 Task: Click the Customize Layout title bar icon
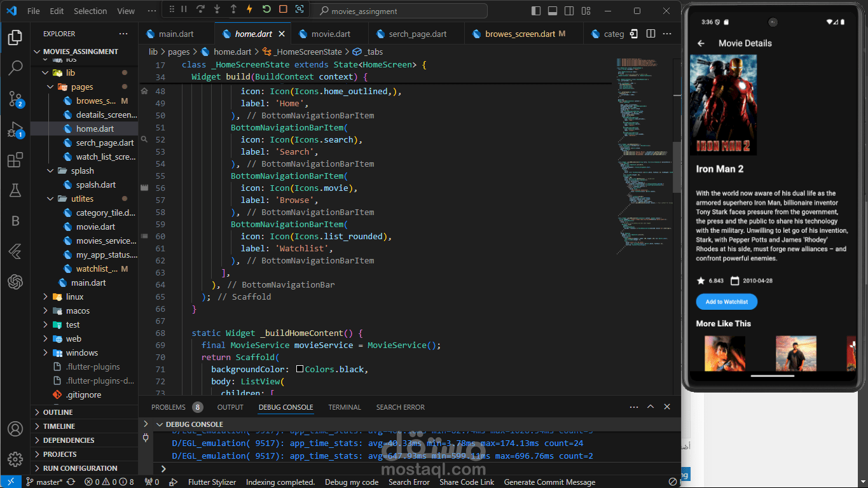586,11
